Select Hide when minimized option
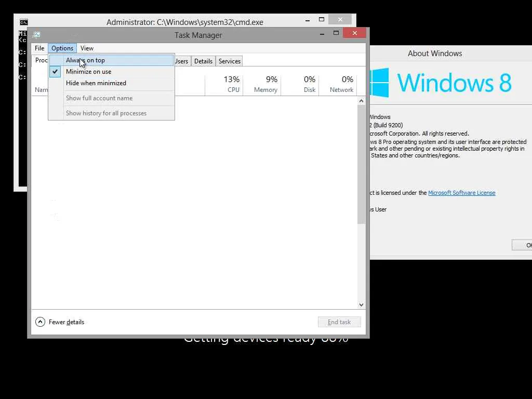 pyautogui.click(x=111, y=83)
